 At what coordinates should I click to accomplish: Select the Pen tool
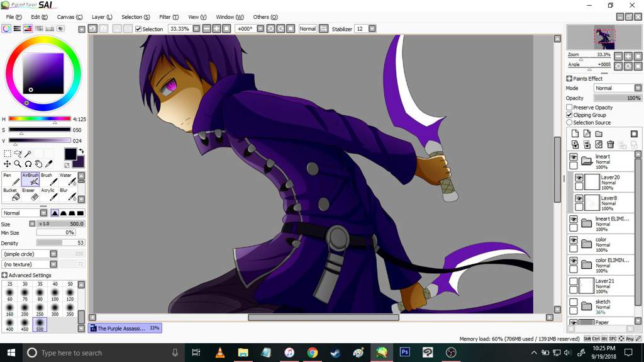[x=11, y=179]
